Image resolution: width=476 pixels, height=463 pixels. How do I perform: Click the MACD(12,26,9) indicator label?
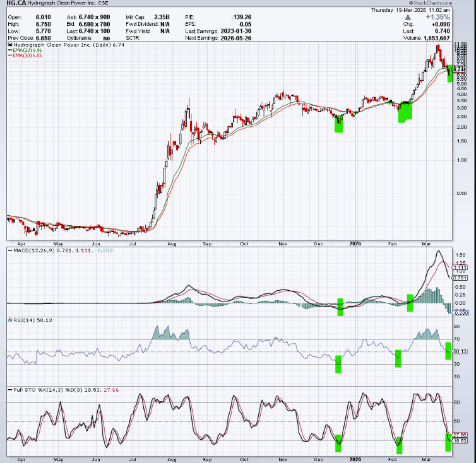point(34,250)
